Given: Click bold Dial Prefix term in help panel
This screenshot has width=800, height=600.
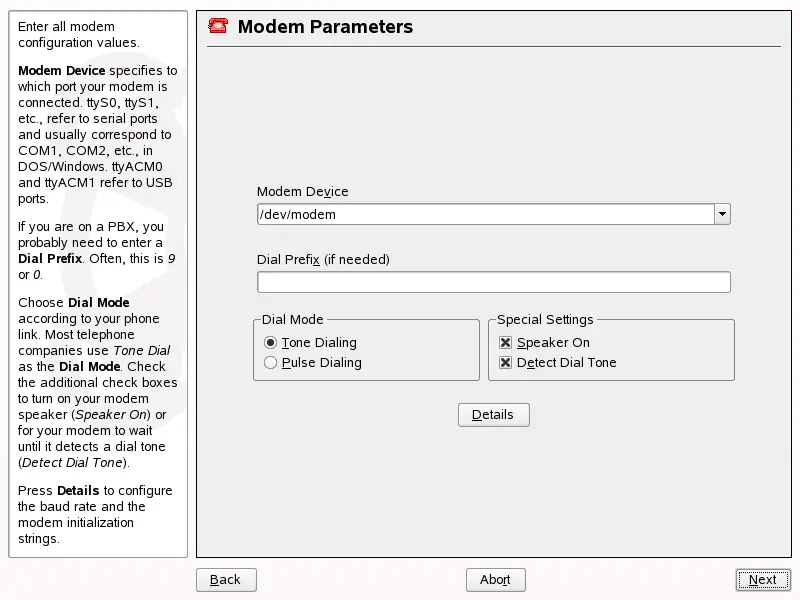Looking at the screenshot, I should point(49,259).
